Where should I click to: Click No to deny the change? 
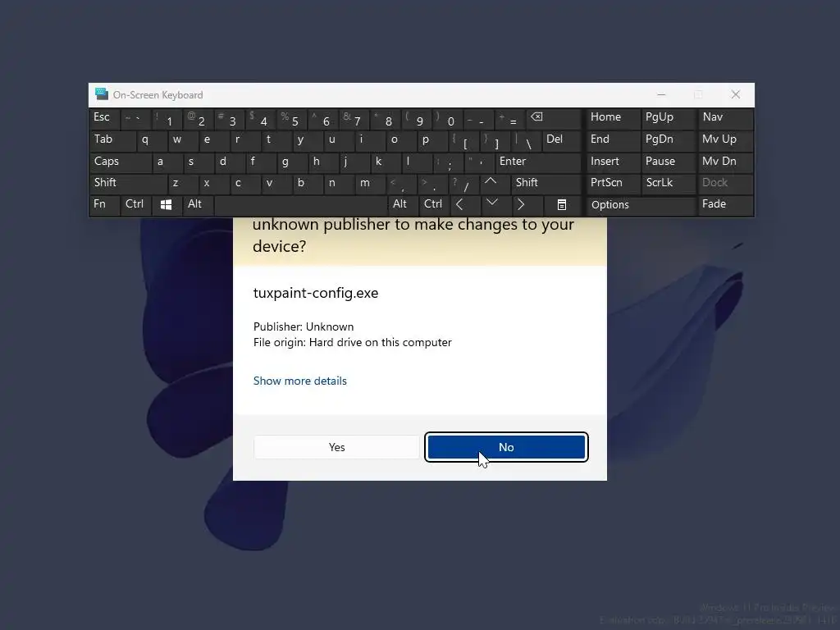point(506,447)
